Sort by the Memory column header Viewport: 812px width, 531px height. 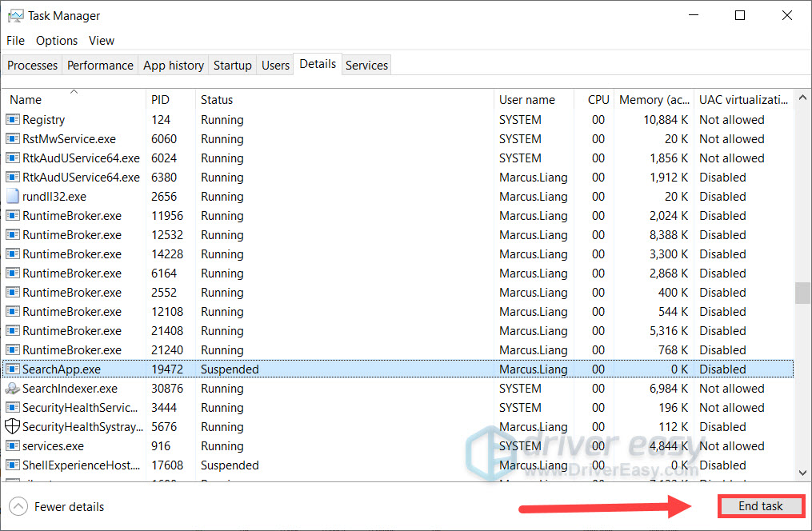pos(652,100)
